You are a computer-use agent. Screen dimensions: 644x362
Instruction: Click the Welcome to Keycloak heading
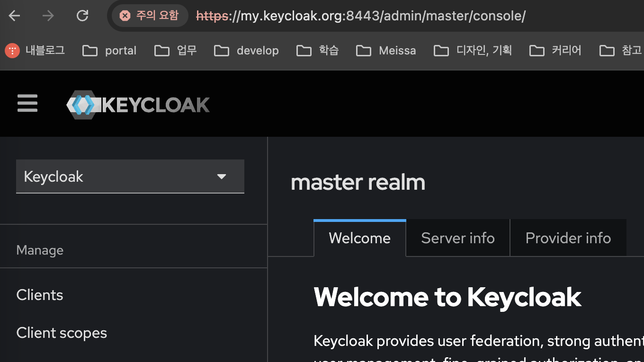[447, 297]
